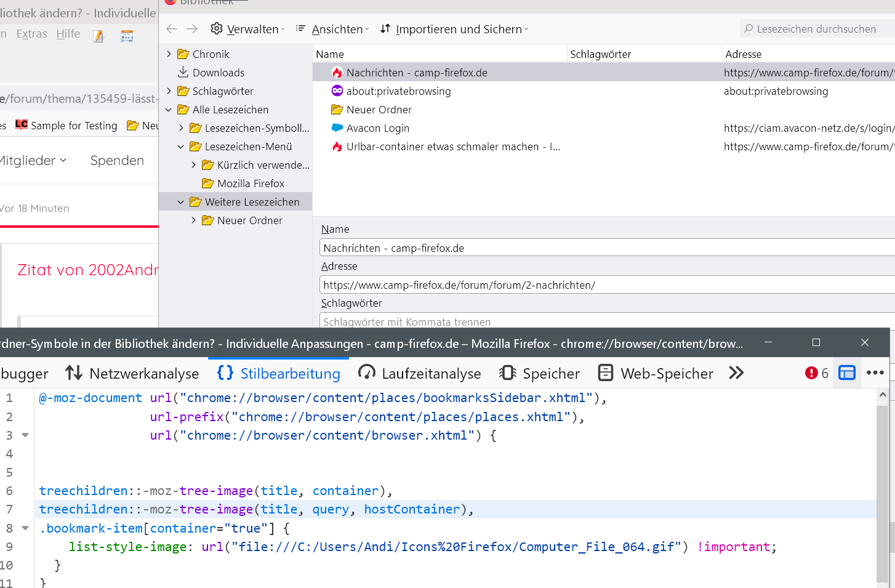
Task: Click the red error count indicator
Action: click(816, 373)
